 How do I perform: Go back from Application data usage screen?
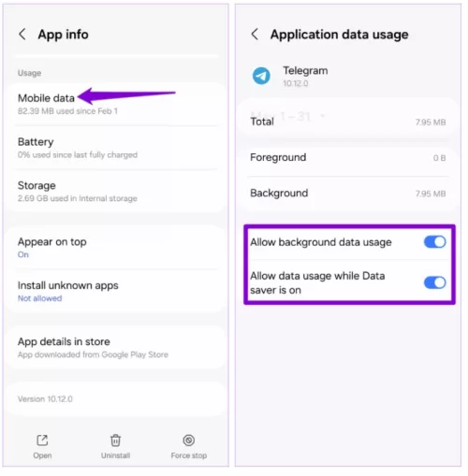(255, 35)
